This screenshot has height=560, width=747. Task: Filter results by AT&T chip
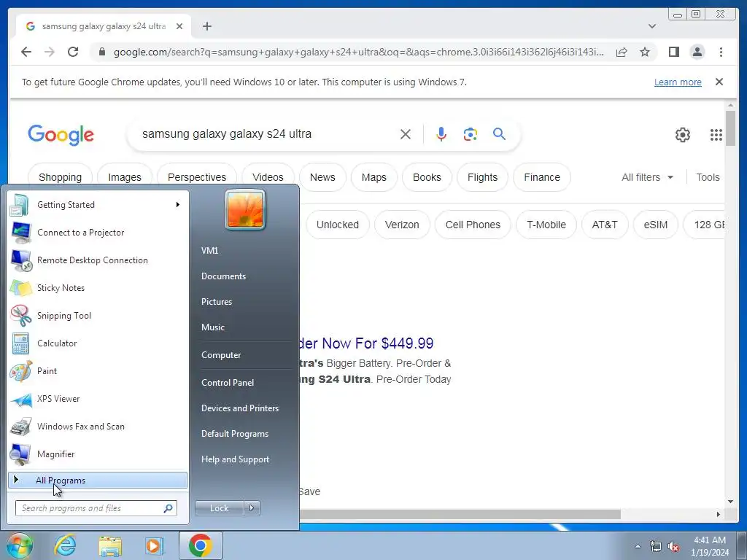(605, 225)
